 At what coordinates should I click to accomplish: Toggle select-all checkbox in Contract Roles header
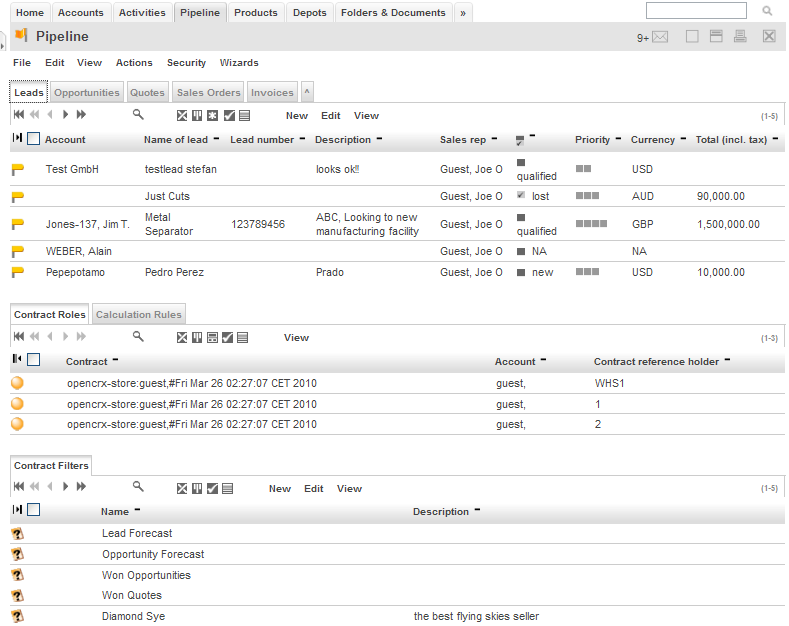coord(33,360)
